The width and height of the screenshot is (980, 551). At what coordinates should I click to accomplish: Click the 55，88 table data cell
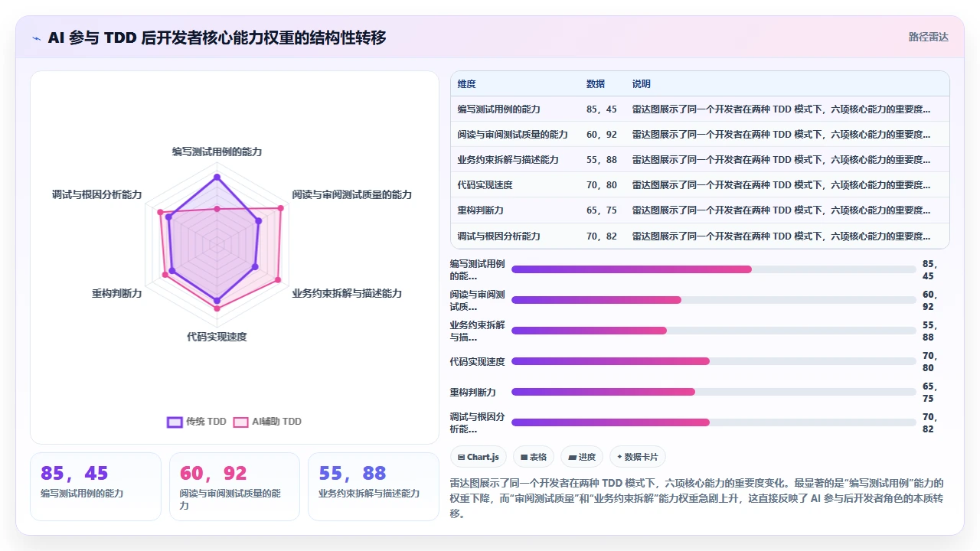coord(601,160)
